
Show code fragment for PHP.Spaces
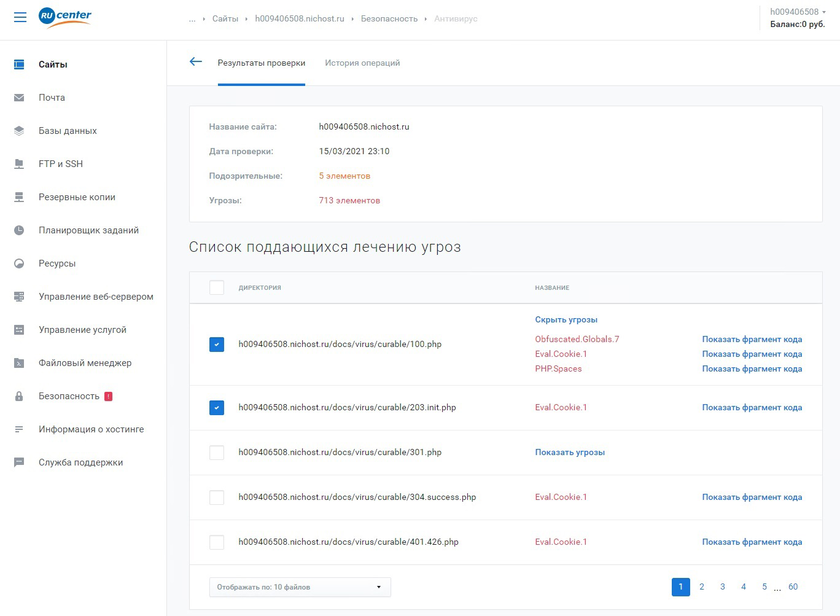click(752, 368)
